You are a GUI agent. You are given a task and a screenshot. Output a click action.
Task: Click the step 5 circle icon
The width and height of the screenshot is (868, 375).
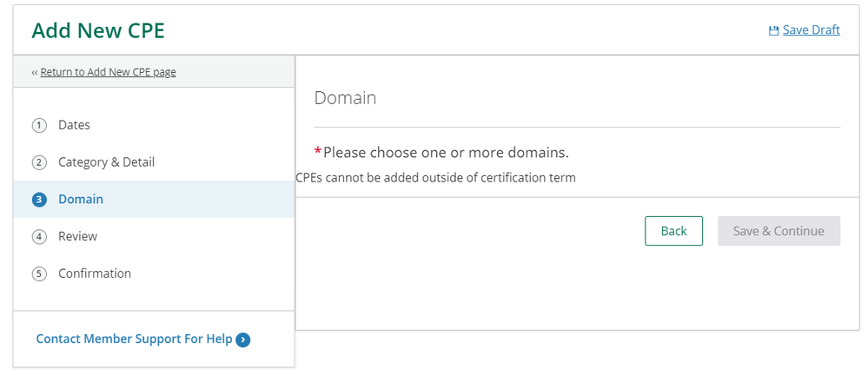(39, 274)
